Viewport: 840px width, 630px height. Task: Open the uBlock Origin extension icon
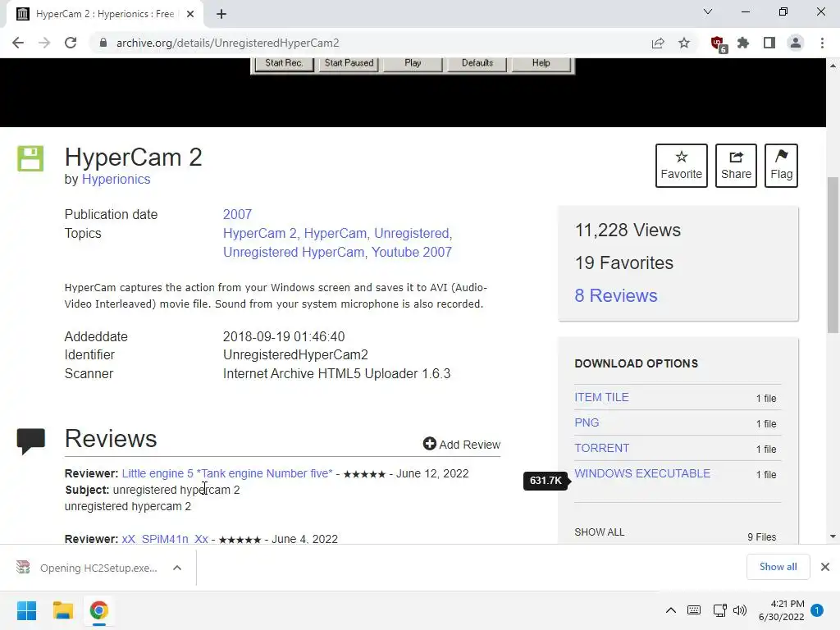pyautogui.click(x=718, y=43)
